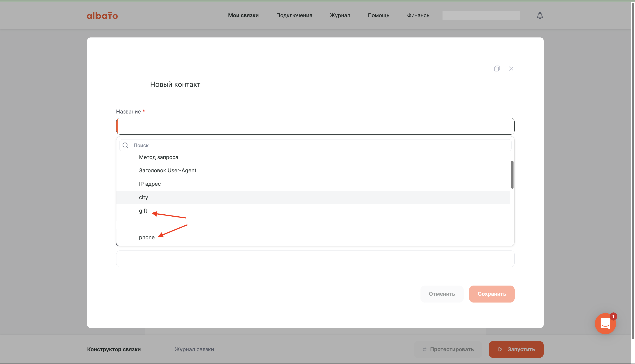
Task: Click the Название input field
Action: point(315,126)
